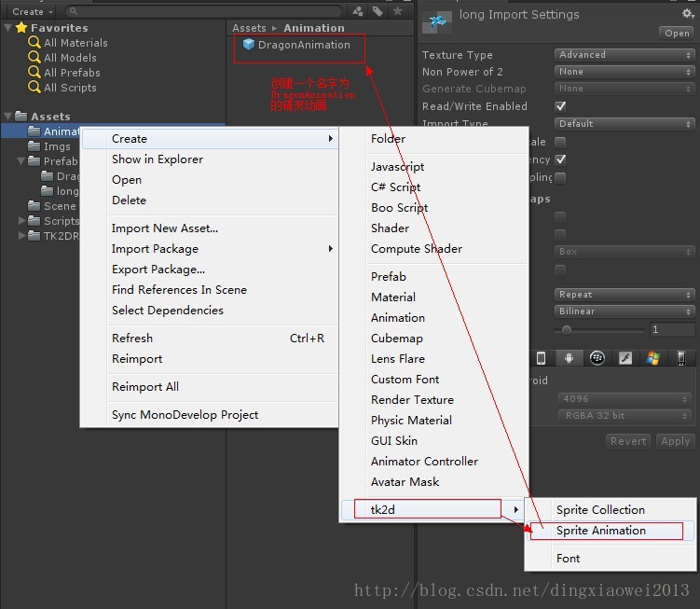Click the Favorites star icon
700x609 pixels.
coord(21,28)
